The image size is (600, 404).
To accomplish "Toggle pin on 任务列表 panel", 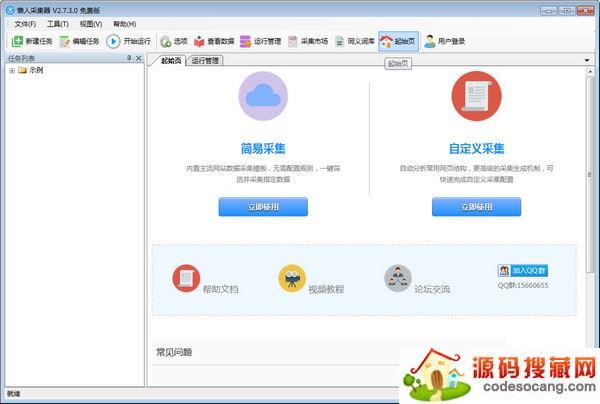I will pyautogui.click(x=129, y=59).
